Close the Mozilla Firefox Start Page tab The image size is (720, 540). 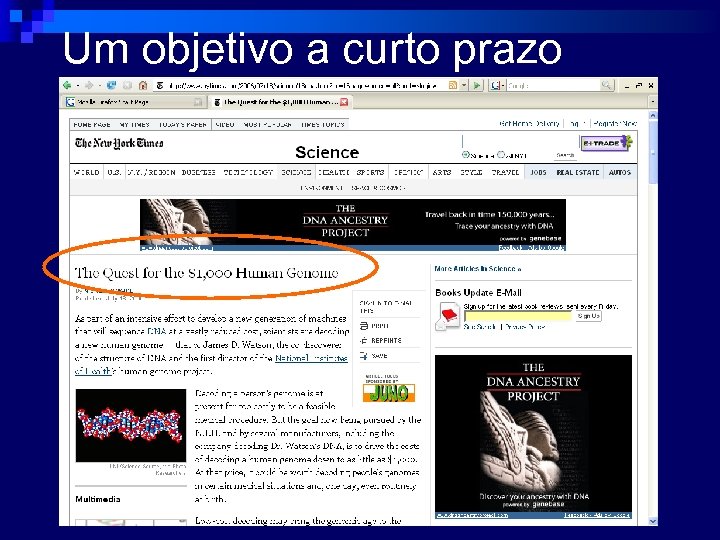[x=197, y=102]
